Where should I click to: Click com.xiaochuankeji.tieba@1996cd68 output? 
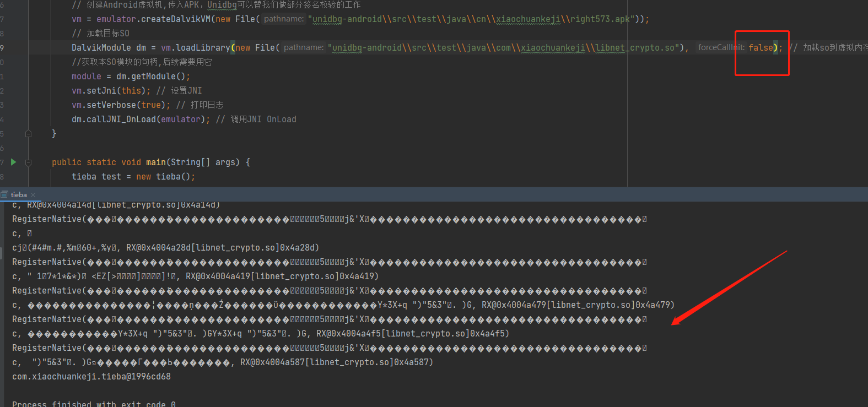pyautogui.click(x=91, y=377)
